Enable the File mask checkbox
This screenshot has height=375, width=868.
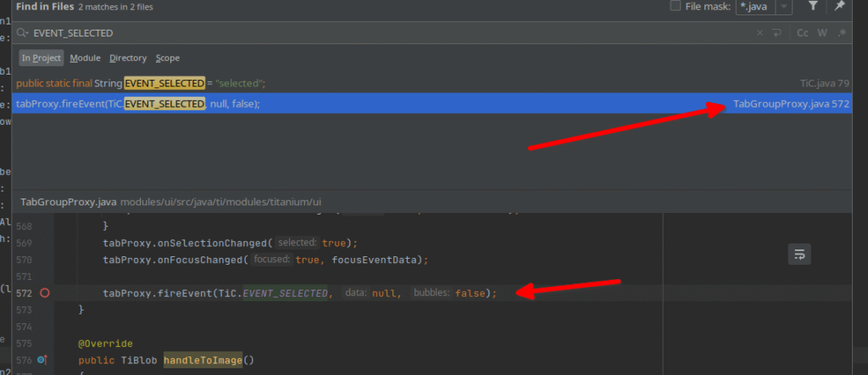(676, 7)
